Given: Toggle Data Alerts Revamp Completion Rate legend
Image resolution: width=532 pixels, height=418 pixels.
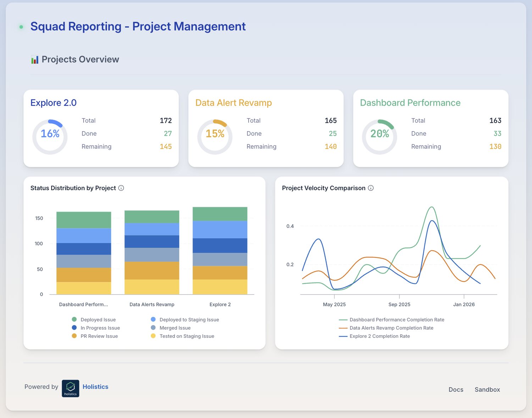Looking at the screenshot, I should (386, 328).
